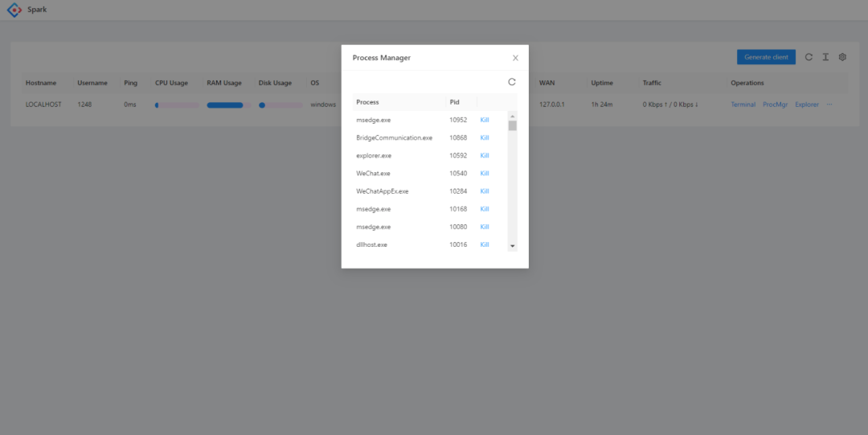
Task: Kill BridgeCommunication.exe process
Action: click(485, 137)
